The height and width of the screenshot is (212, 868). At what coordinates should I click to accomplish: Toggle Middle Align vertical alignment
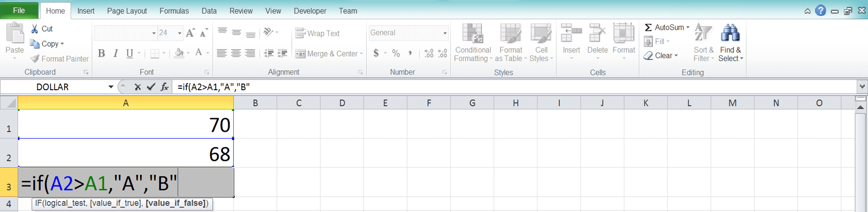point(236,32)
